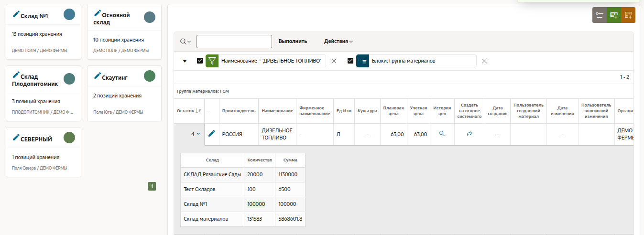Click the gray settings button in top-right toolbar

click(600, 15)
